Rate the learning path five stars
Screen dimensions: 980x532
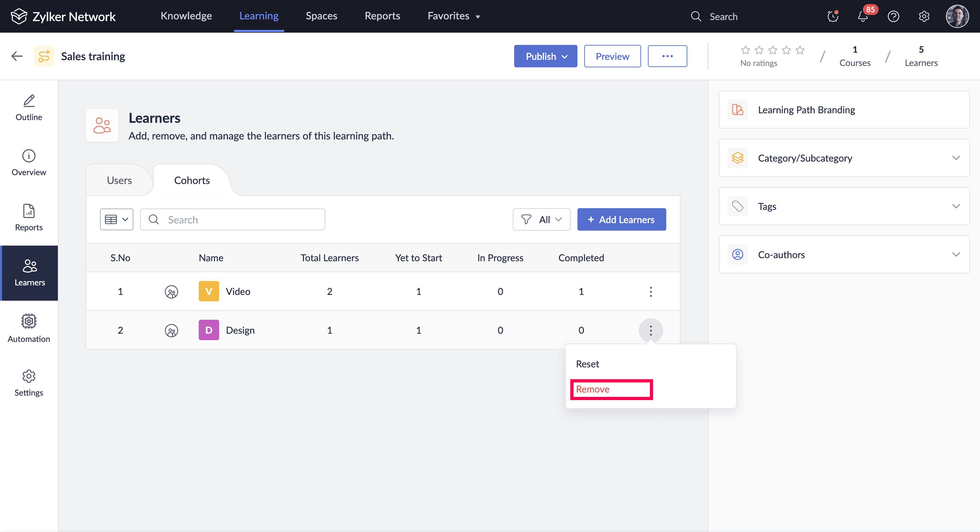[800, 50]
